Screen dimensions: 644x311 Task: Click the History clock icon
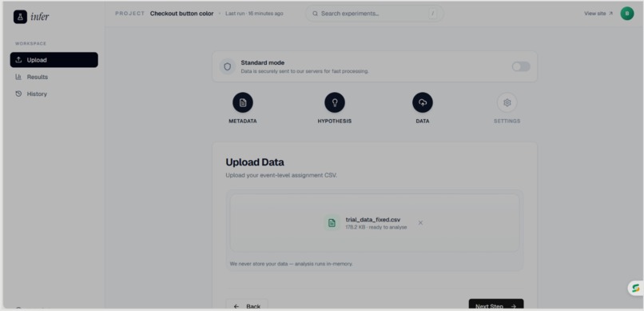point(18,94)
